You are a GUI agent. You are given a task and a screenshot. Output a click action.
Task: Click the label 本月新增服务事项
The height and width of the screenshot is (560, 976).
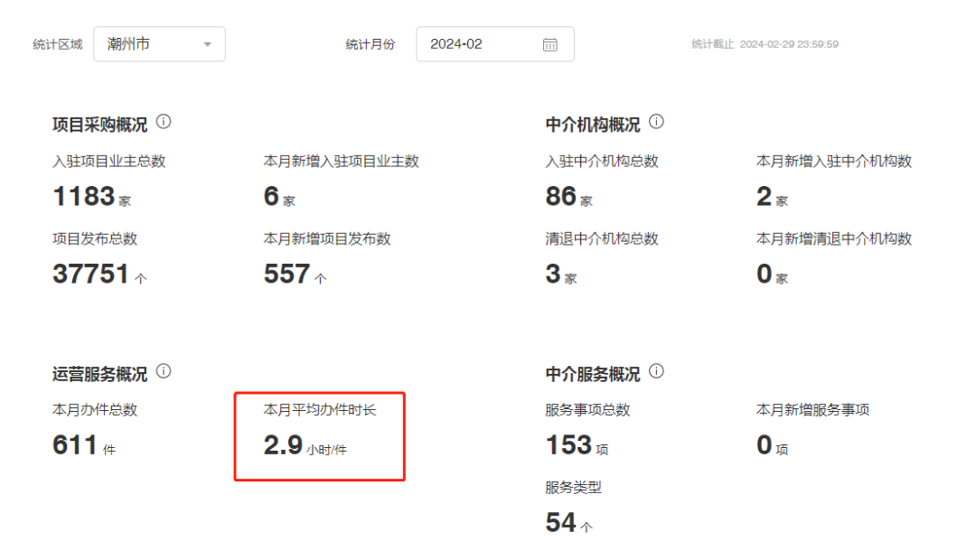coord(813,409)
